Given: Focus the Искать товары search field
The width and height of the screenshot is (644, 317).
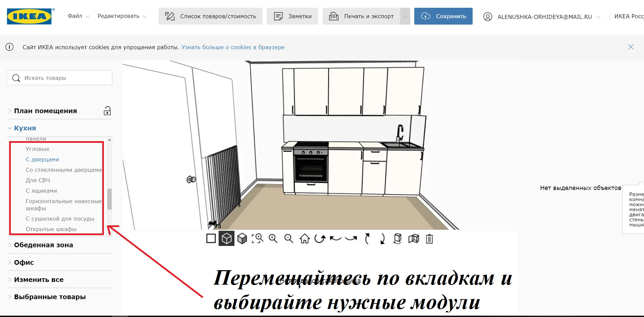Looking at the screenshot, I should (x=59, y=78).
